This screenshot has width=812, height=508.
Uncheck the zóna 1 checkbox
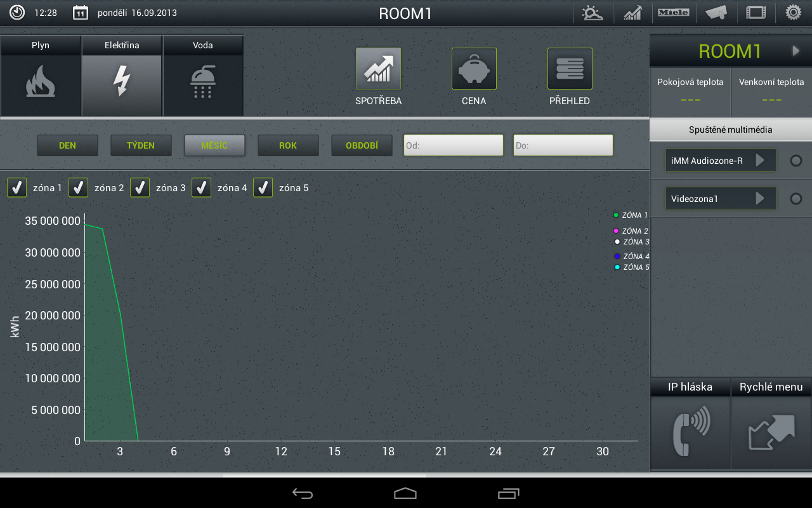tap(17, 188)
